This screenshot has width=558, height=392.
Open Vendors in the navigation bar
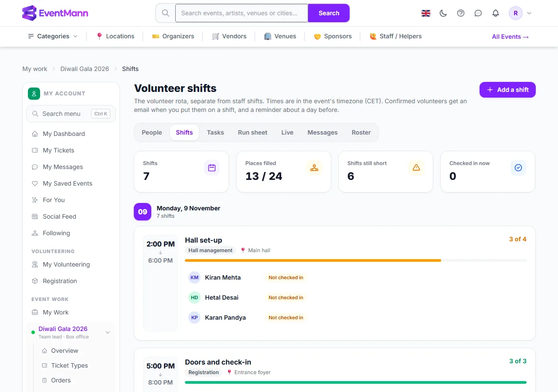229,36
